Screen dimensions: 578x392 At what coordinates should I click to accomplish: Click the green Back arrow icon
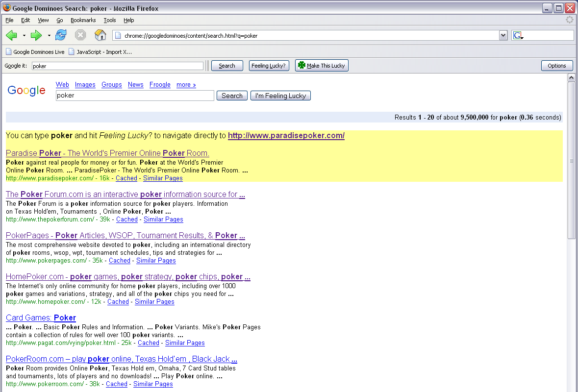(11, 35)
